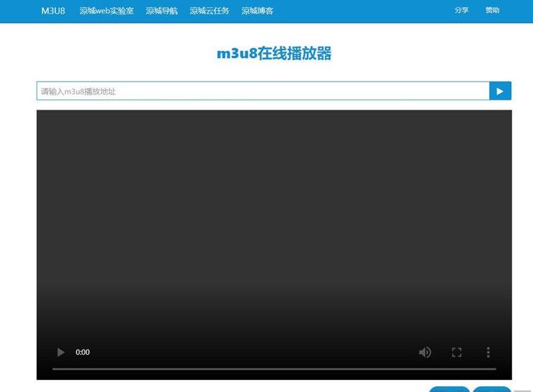Image resolution: width=533 pixels, height=392 pixels.
Task: Open the 凉城导航 nav link
Action: coord(162,11)
